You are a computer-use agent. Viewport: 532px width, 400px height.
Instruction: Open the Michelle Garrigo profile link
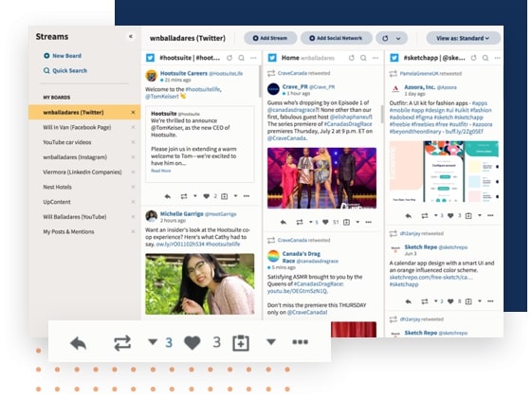[181, 213]
